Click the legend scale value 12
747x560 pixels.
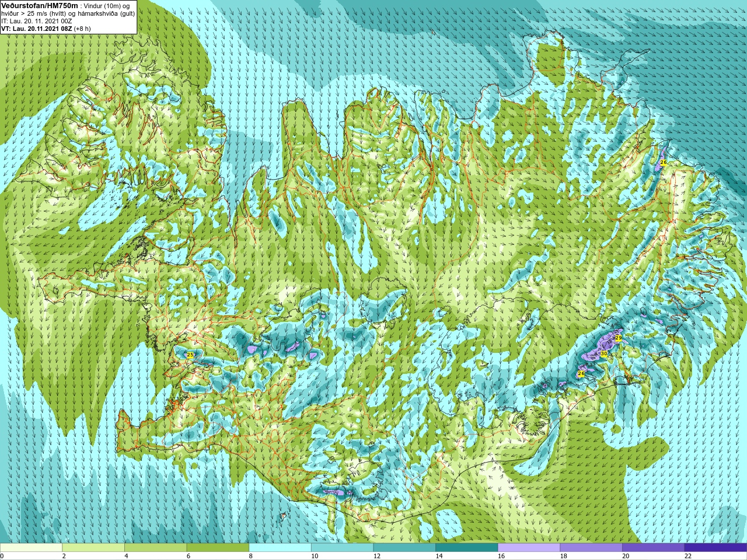(377, 556)
